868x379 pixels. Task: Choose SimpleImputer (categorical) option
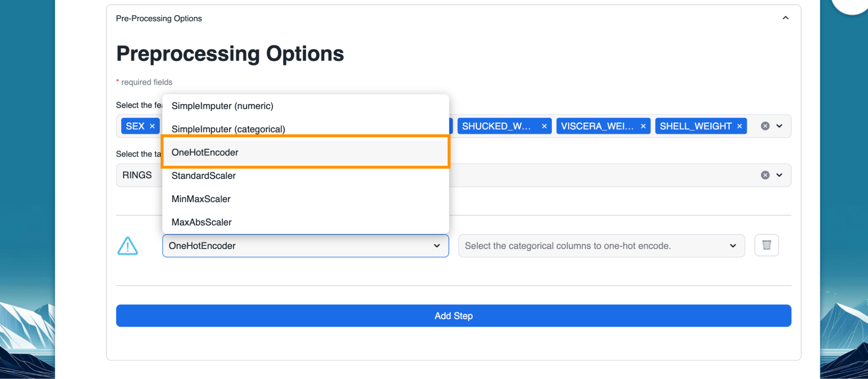click(228, 129)
